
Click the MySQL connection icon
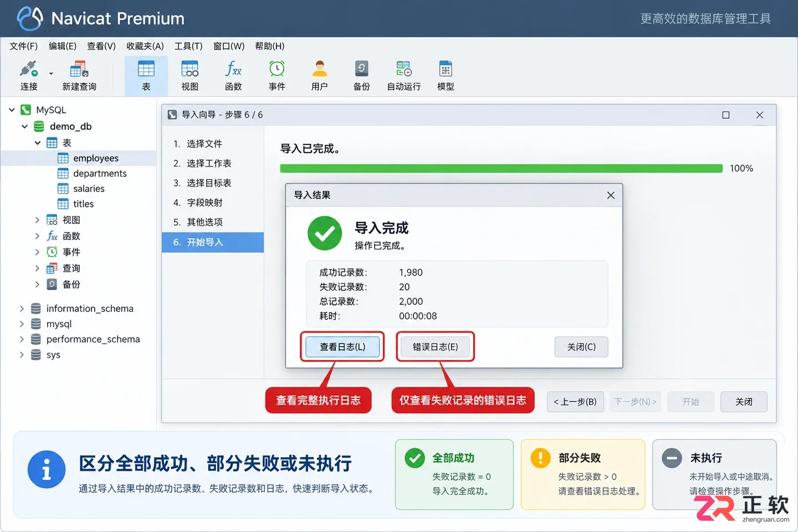25,110
